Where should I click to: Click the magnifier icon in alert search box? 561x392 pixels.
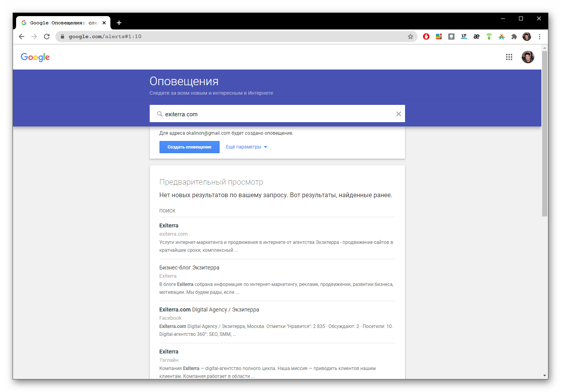tap(160, 114)
